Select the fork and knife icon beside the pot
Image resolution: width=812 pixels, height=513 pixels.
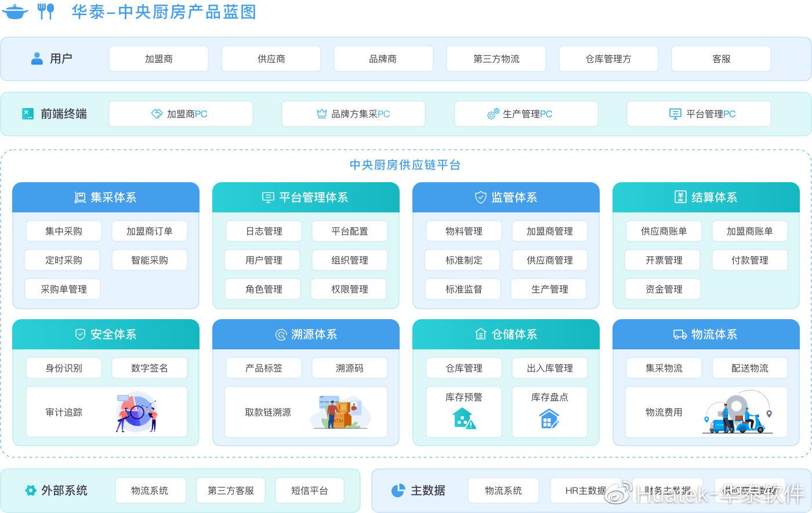(x=46, y=11)
